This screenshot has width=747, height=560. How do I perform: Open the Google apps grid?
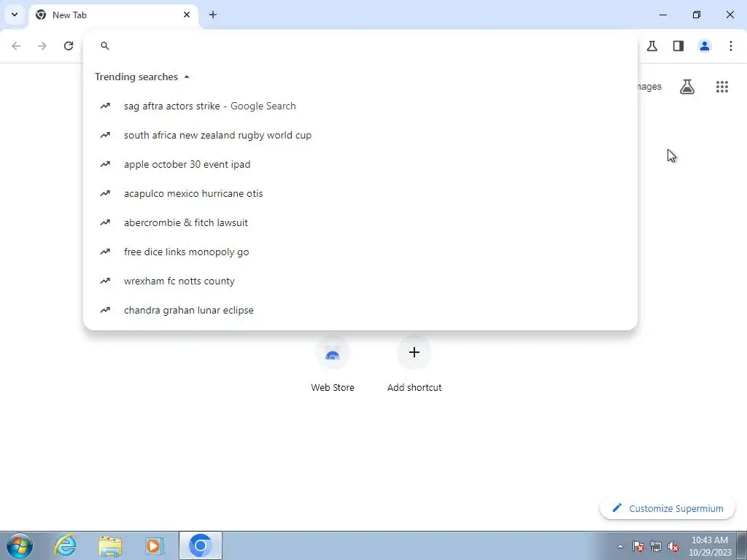pos(722,87)
